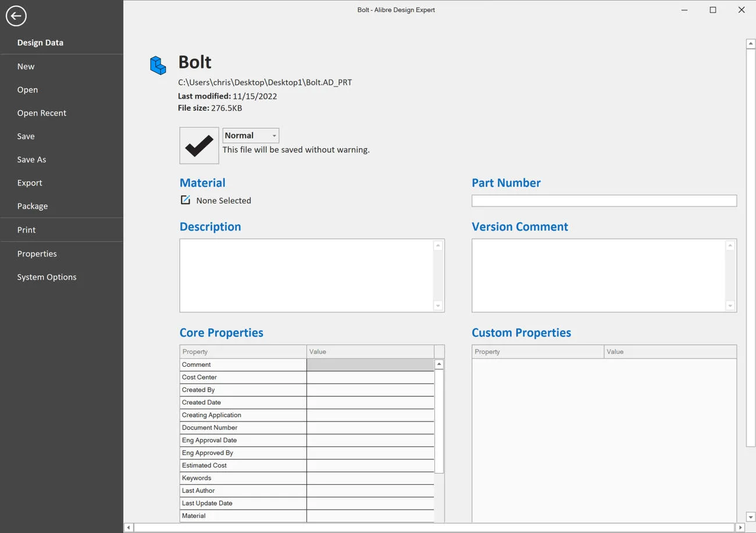Click inside the Version Comment text box
Viewport: 756px width, 533px height.
[x=598, y=276]
